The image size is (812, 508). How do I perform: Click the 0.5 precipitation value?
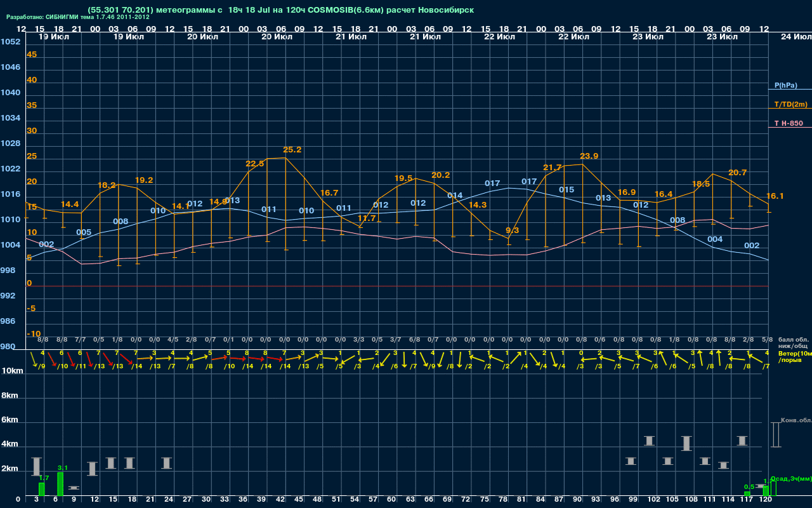coord(749,487)
